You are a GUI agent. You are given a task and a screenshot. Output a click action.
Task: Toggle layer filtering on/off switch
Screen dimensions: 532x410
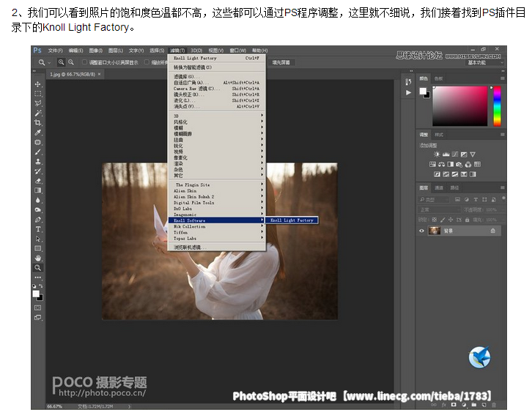[x=504, y=198]
